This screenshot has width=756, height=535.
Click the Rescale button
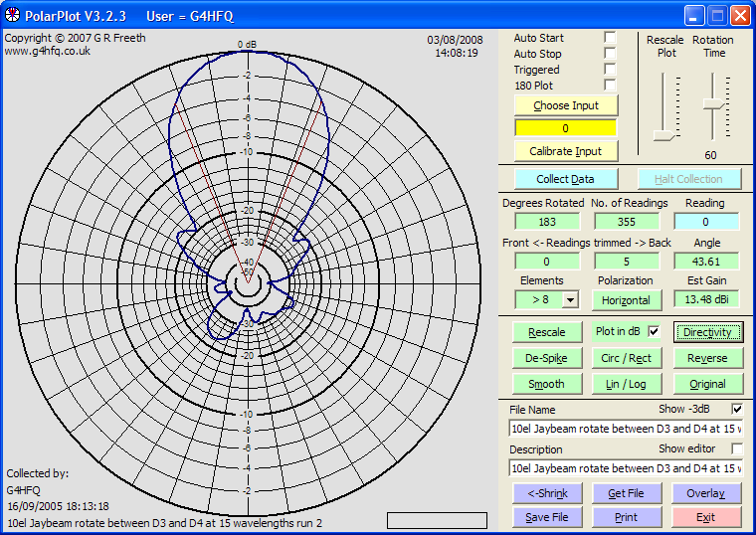click(x=547, y=332)
